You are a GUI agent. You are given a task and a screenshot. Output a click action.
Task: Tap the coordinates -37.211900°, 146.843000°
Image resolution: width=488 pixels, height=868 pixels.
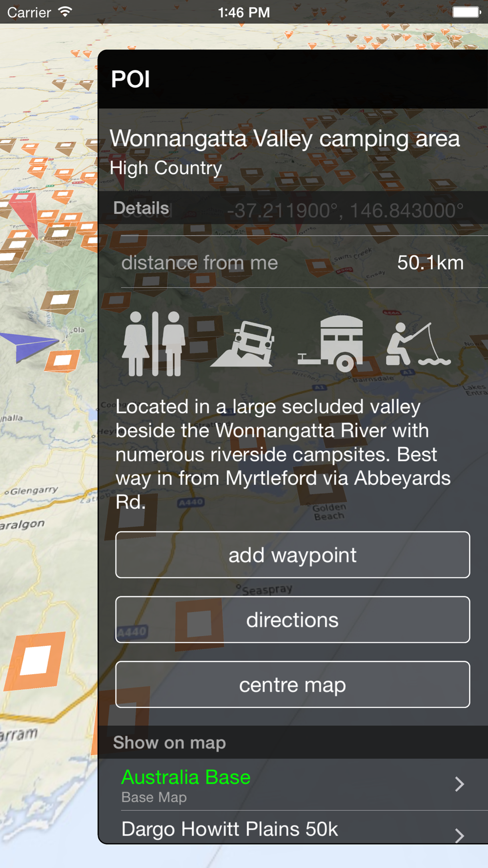click(346, 211)
